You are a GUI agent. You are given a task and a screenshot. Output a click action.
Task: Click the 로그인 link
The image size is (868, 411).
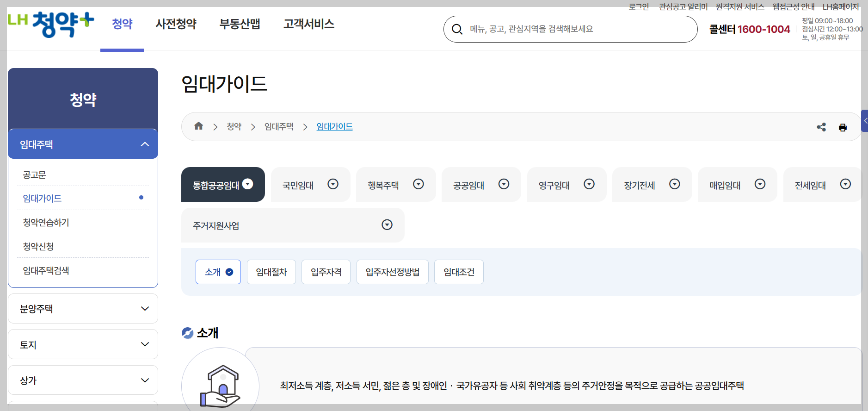coord(639,6)
